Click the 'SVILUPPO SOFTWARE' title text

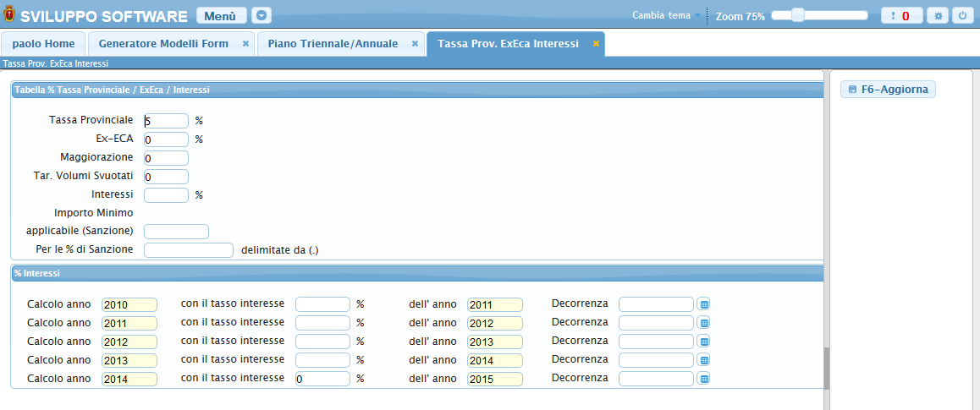click(104, 16)
